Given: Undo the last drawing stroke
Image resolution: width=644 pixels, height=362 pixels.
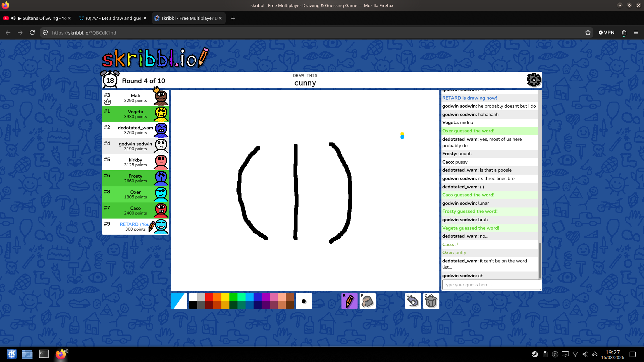Looking at the screenshot, I should tap(413, 301).
